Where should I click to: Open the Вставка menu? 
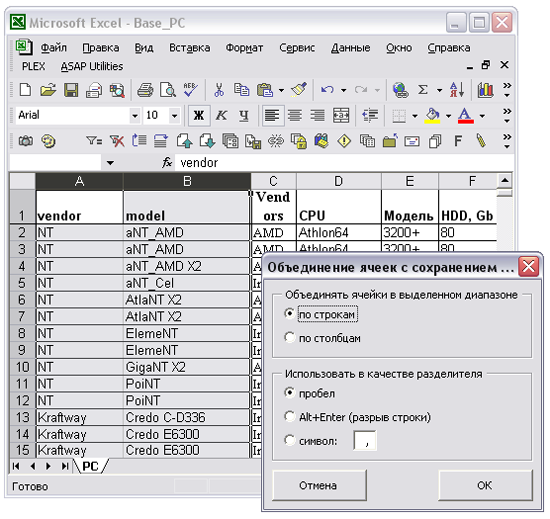[190, 48]
